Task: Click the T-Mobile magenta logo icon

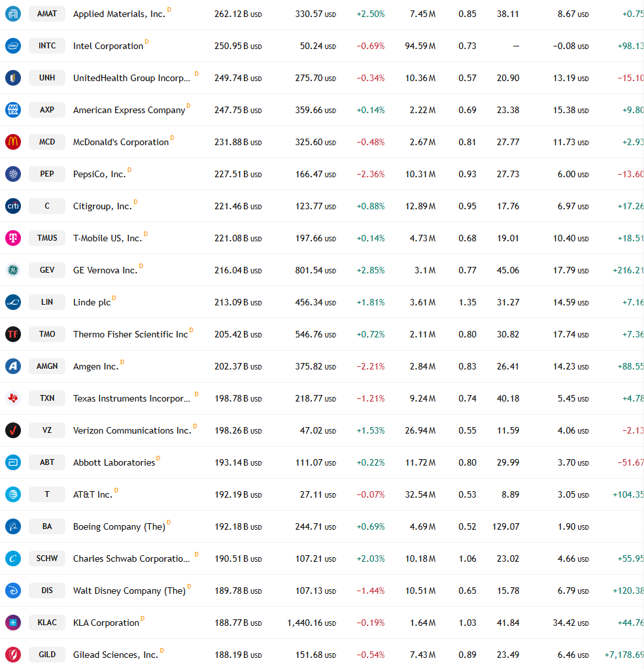Action: click(x=13, y=238)
